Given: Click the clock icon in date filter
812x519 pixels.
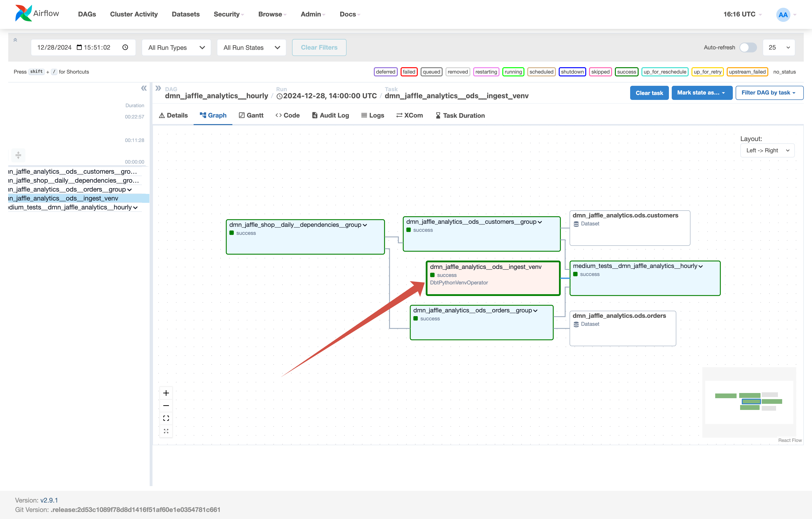Looking at the screenshot, I should pyautogui.click(x=125, y=47).
